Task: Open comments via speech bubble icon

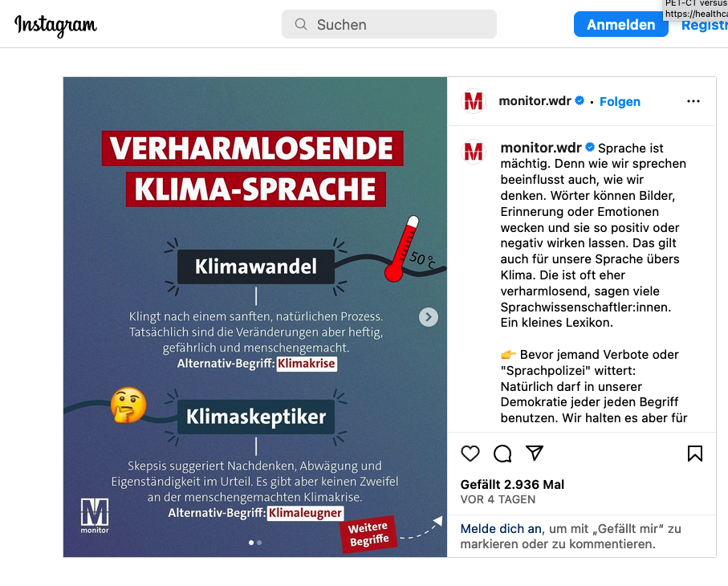Action: point(502,454)
